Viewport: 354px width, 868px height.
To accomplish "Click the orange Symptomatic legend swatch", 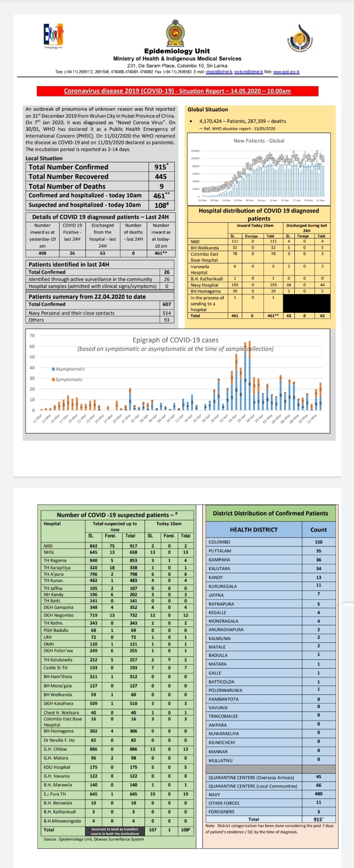I will tap(53, 380).
